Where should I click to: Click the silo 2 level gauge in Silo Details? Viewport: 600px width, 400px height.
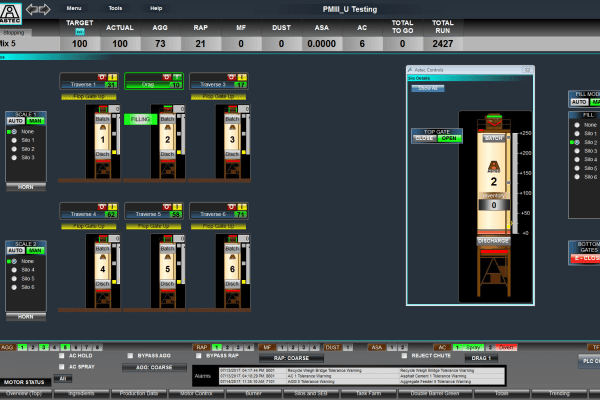pos(515,183)
